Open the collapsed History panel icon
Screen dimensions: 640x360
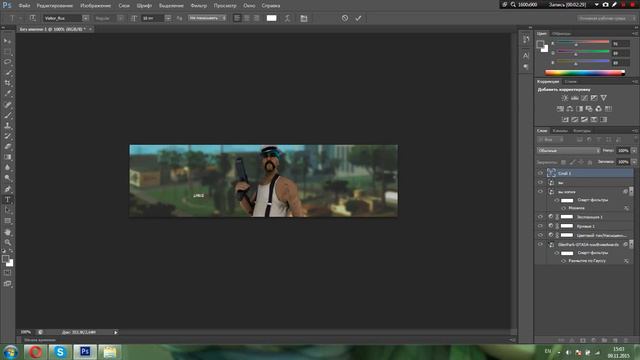[x=526, y=39]
